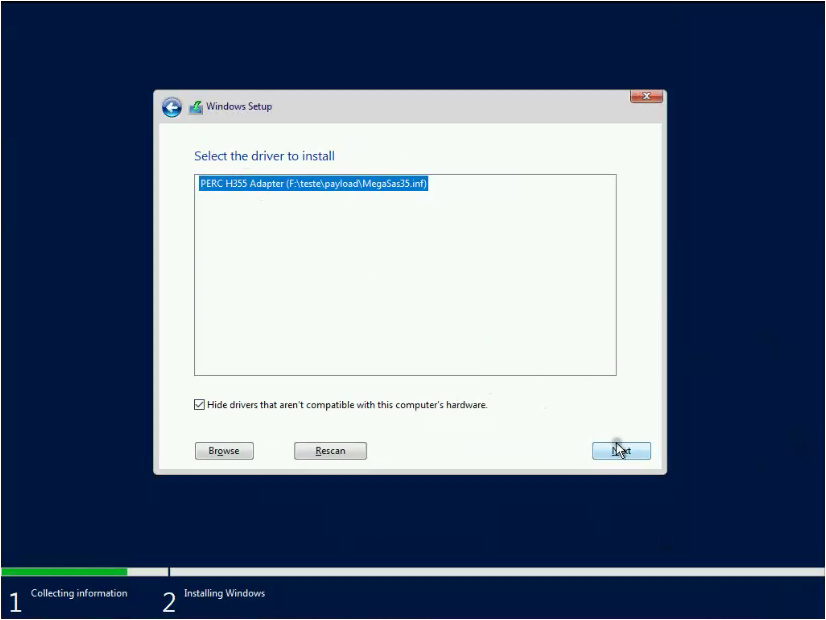Toggle the hardware compatibility filter checkbox
Screen dimensions: 826x620
point(200,404)
